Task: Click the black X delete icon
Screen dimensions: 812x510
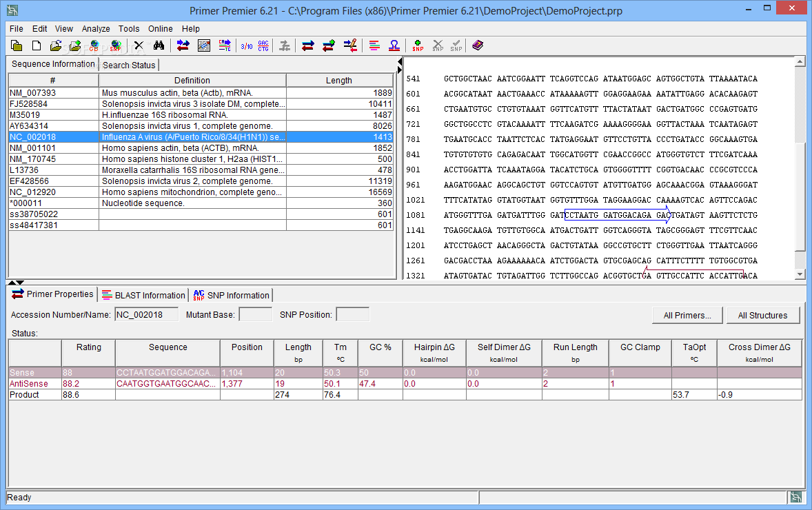Action: coord(139,45)
